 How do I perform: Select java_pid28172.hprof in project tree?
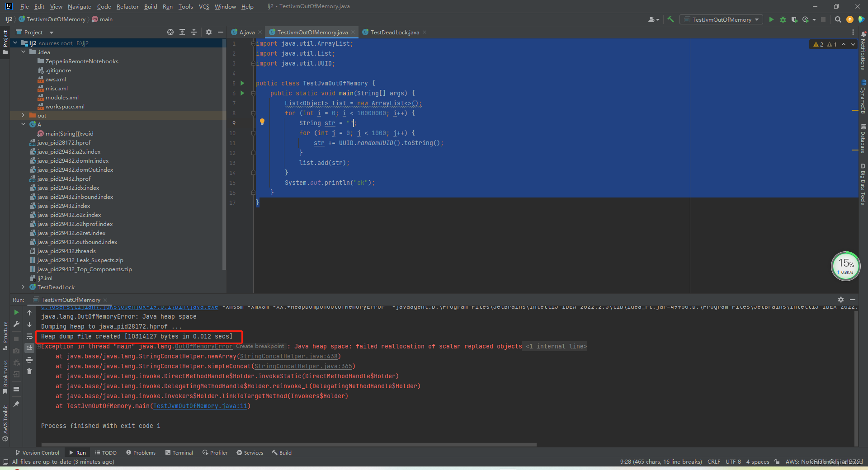[64, 142]
